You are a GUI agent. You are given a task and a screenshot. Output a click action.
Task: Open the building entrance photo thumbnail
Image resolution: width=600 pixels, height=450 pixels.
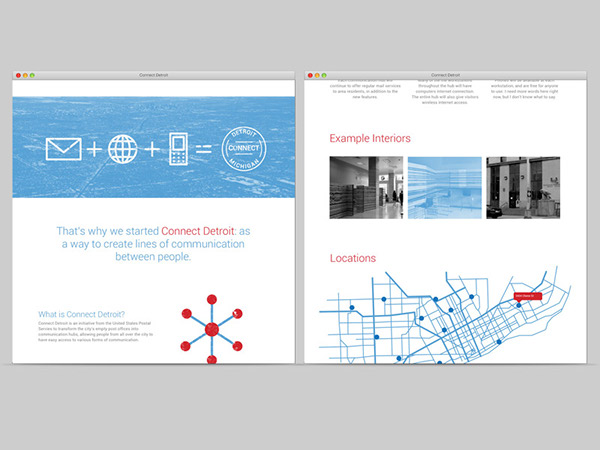523,188
